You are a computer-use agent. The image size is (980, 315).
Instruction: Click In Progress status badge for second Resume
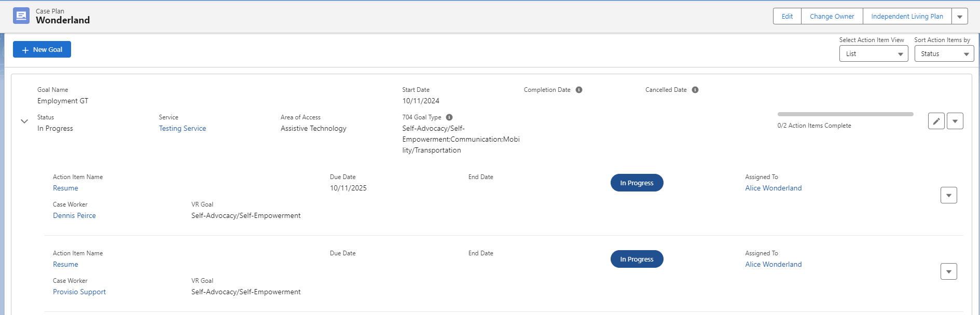(637, 259)
